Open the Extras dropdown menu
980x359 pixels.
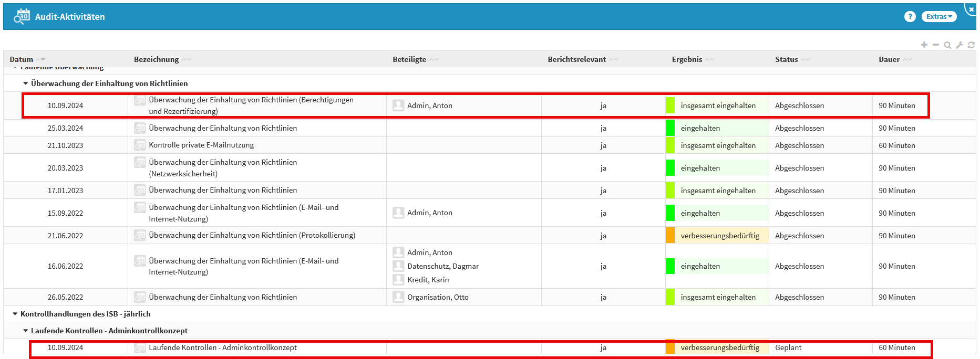click(x=938, y=17)
